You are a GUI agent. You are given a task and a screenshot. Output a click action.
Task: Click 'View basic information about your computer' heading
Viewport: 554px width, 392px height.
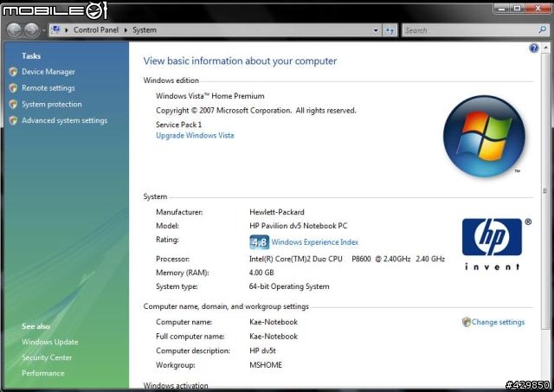(240, 61)
